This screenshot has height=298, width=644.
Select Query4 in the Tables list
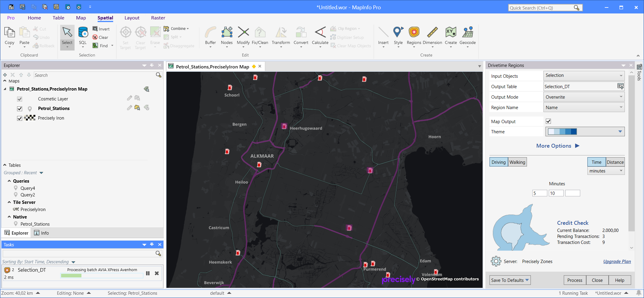coord(28,188)
